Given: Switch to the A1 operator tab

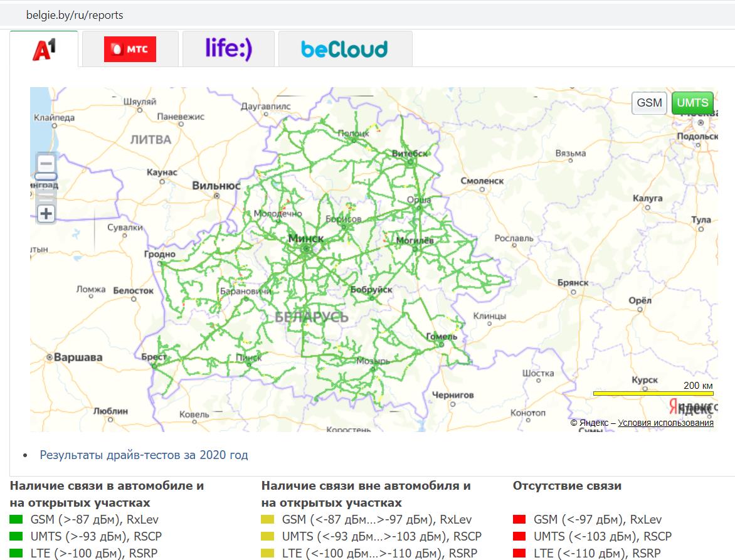Looking at the screenshot, I should pos(44,49).
